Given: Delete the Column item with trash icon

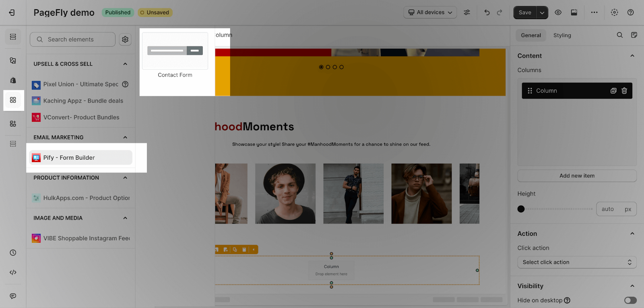Looking at the screenshot, I should tap(624, 91).
